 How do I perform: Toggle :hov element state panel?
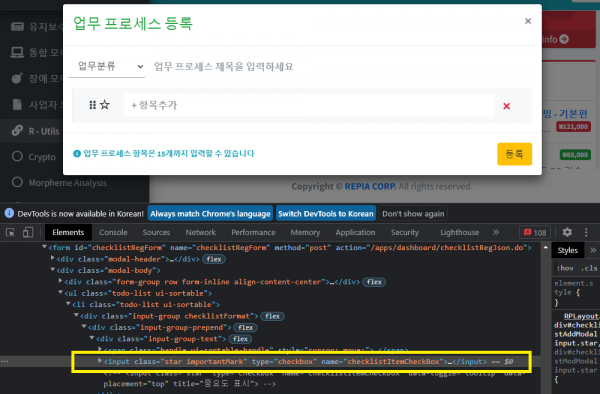(x=565, y=268)
